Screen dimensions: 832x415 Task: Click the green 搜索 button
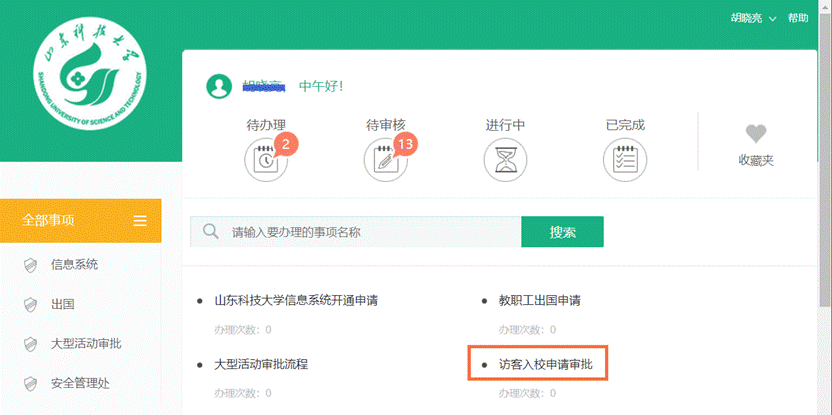(562, 232)
